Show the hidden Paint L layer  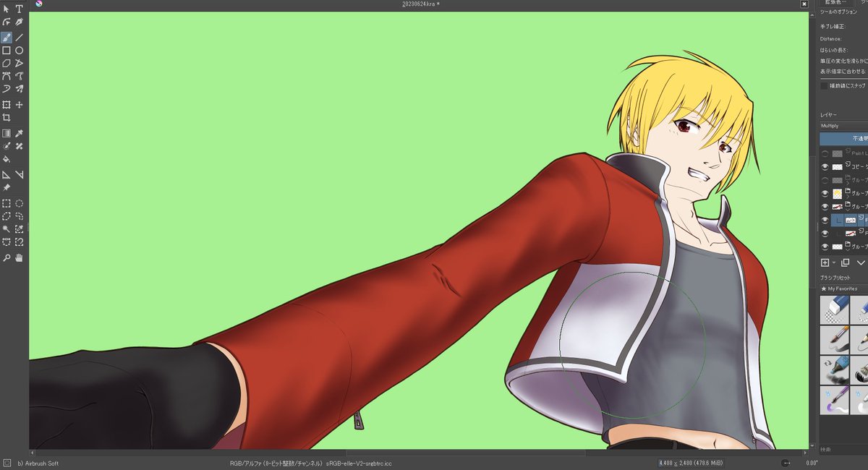(x=825, y=153)
